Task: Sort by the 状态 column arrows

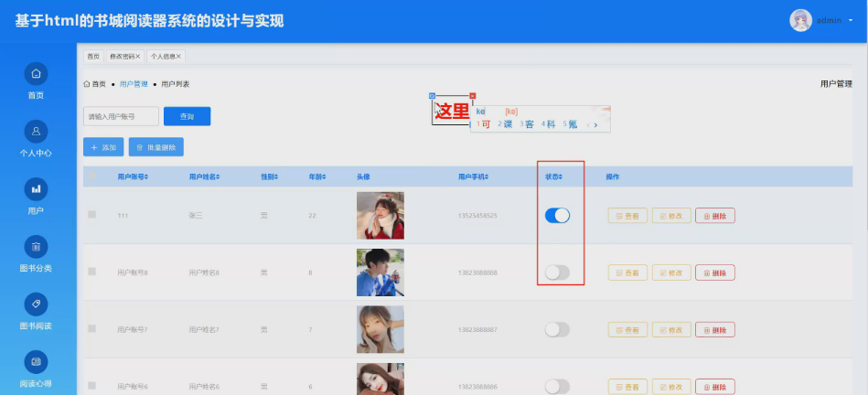Action: pos(561,177)
